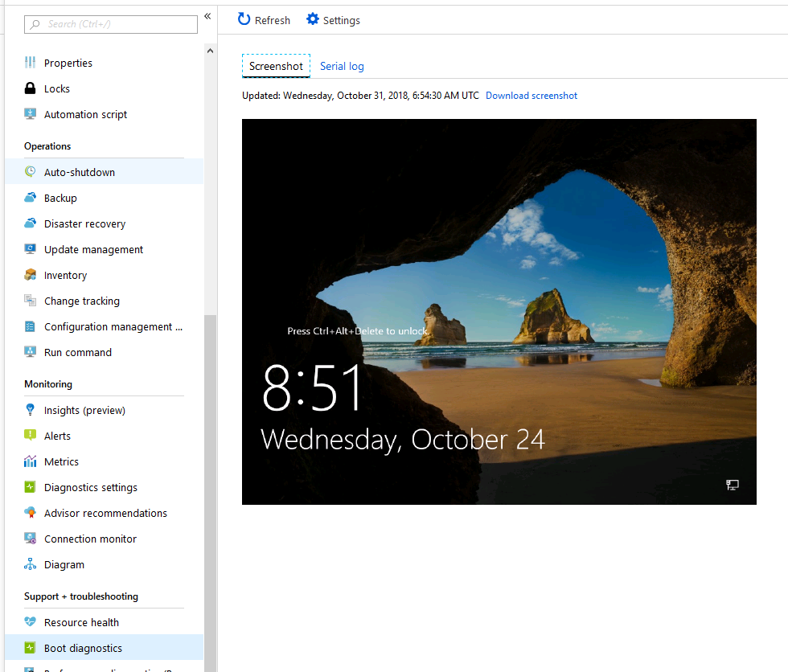This screenshot has width=788, height=672.
Task: Open the Diagram view
Action: [x=64, y=564]
